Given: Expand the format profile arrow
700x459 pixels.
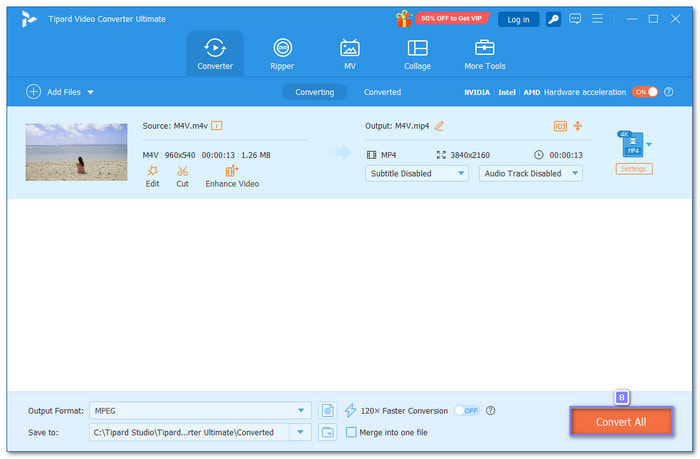Looking at the screenshot, I should coord(649,144).
